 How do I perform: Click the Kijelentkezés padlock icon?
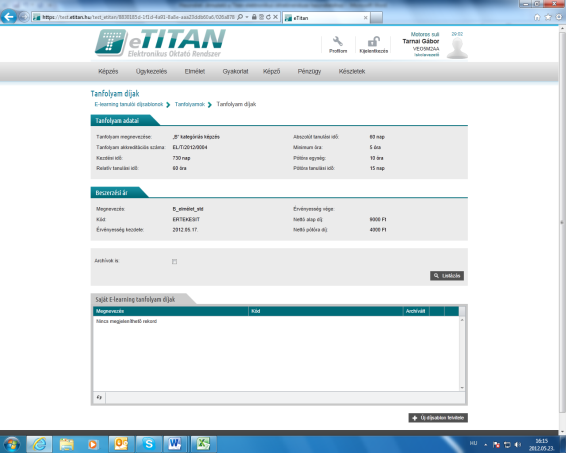pyautogui.click(x=374, y=41)
